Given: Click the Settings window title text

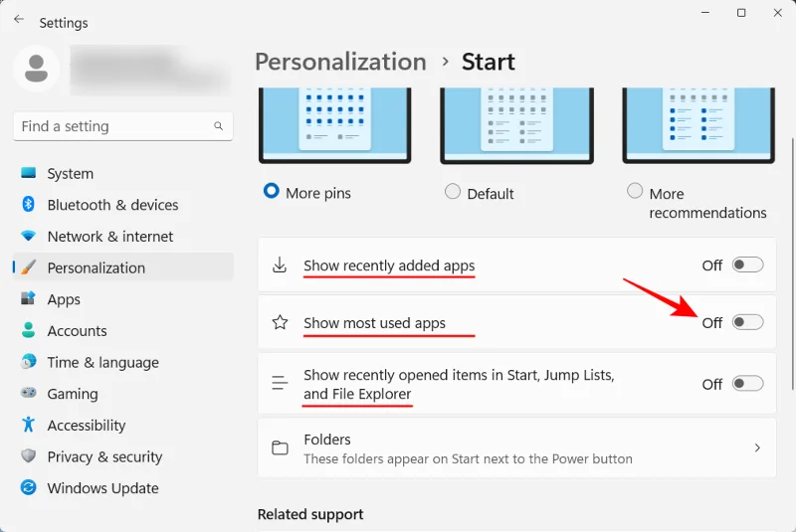Looking at the screenshot, I should pyautogui.click(x=64, y=23).
